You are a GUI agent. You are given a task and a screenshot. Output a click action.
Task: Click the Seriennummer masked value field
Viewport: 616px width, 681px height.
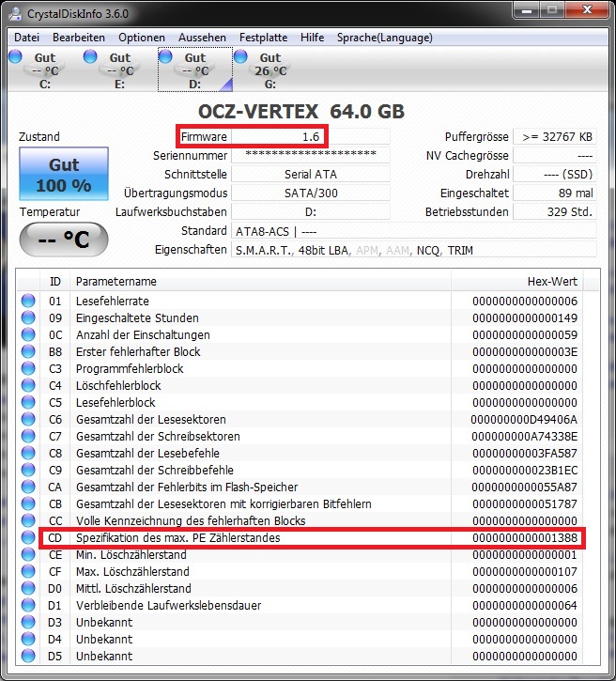(311, 155)
